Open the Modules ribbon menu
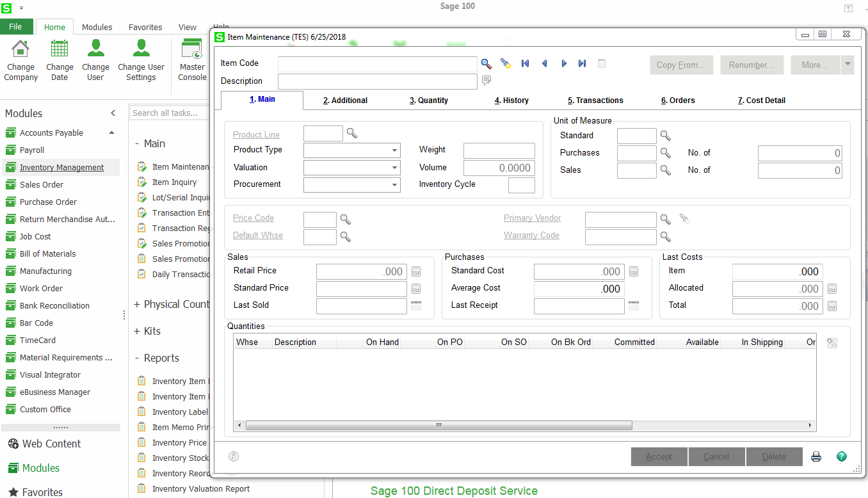Viewport: 868px width, 498px height. tap(97, 27)
